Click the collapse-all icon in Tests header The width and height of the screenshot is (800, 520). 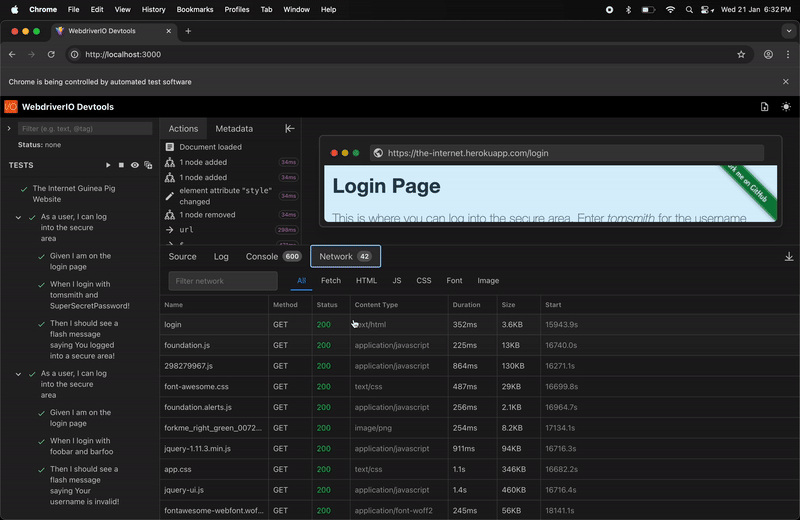(x=148, y=165)
